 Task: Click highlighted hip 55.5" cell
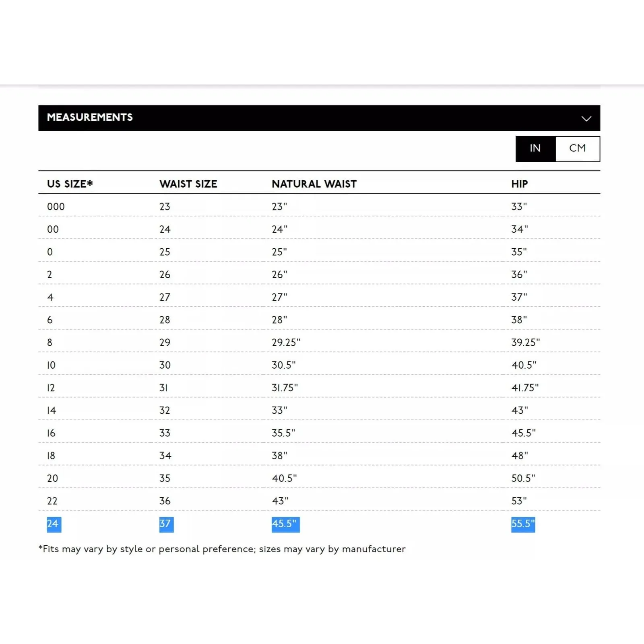[523, 524]
